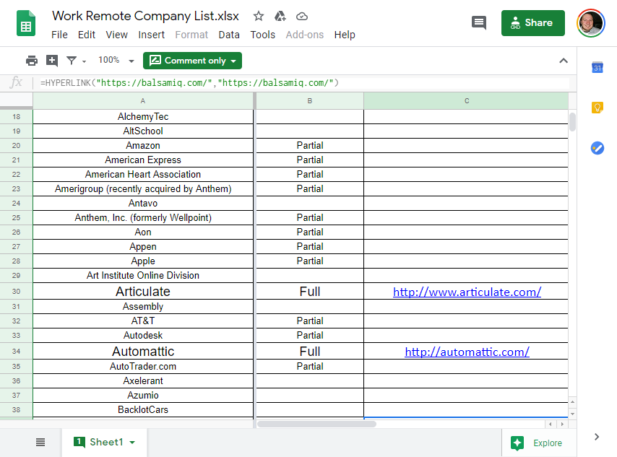Collapse the header with the up chevron
This screenshot has height=457, width=617.
pos(562,61)
